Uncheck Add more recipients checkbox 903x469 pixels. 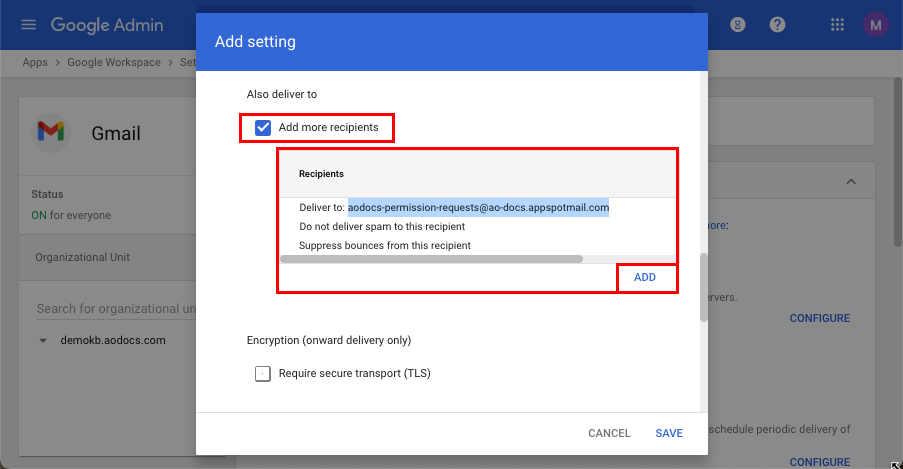click(x=263, y=127)
